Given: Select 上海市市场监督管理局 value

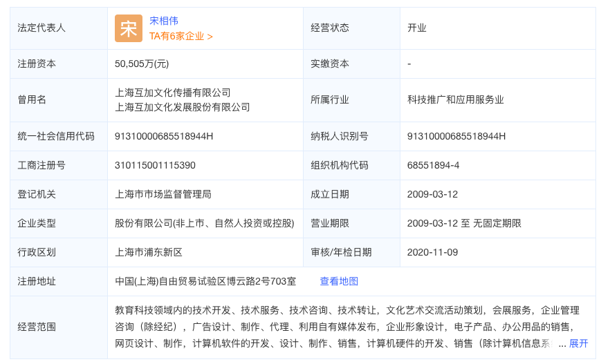Looking at the screenshot, I should click(163, 195).
